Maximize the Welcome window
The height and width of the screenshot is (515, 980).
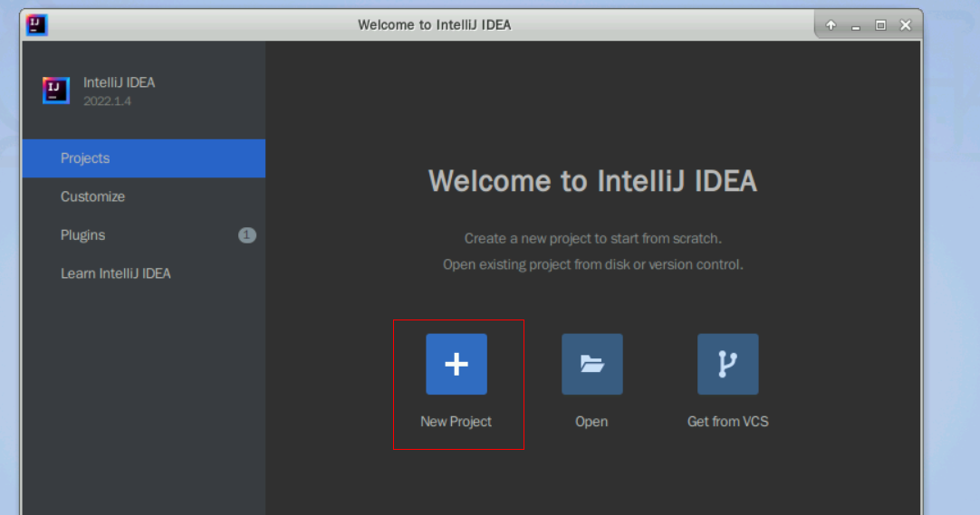880,25
